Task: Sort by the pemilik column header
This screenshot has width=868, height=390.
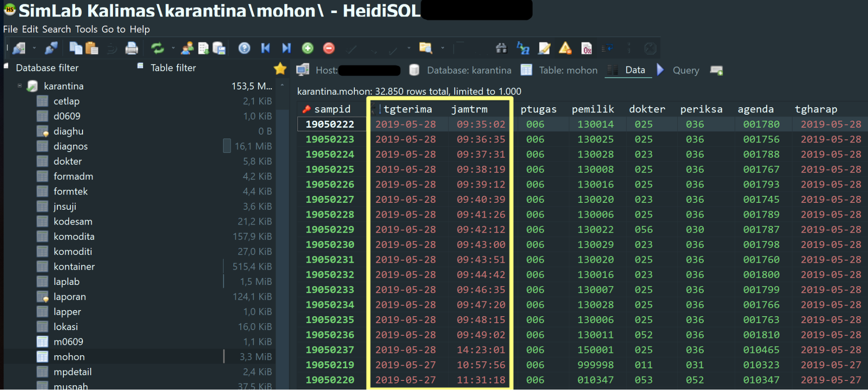Action: click(x=592, y=109)
